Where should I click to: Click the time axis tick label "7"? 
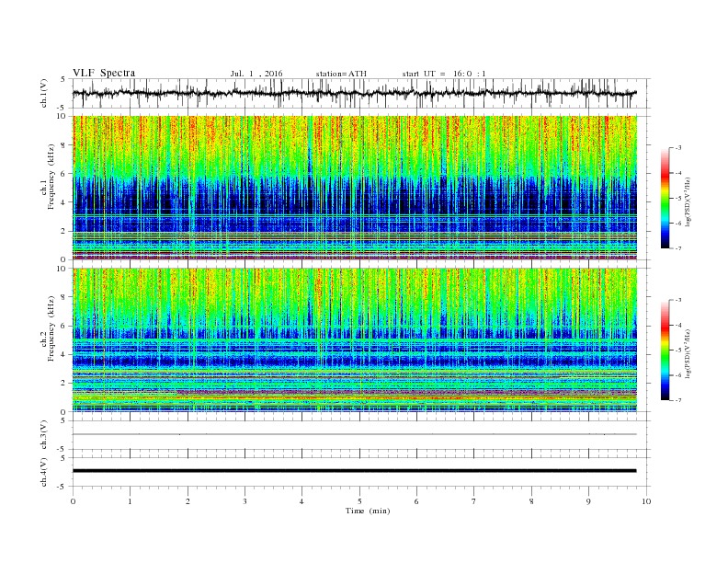(473, 501)
